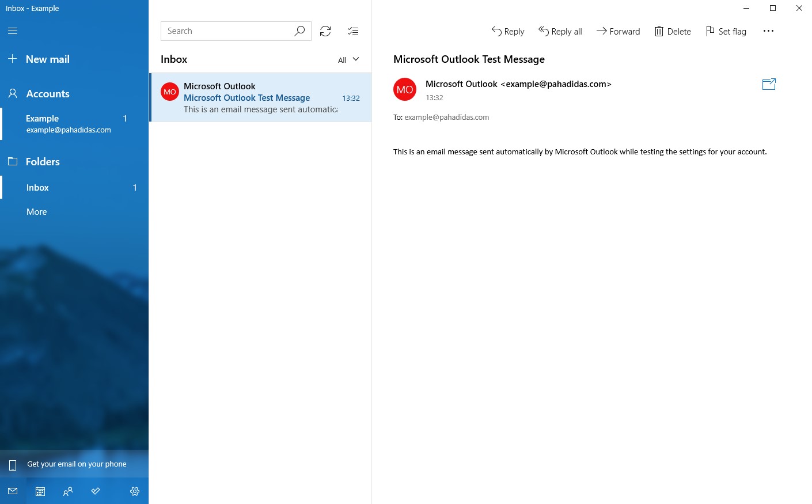
Task: Open the All messages filter dropdown
Action: pos(348,59)
